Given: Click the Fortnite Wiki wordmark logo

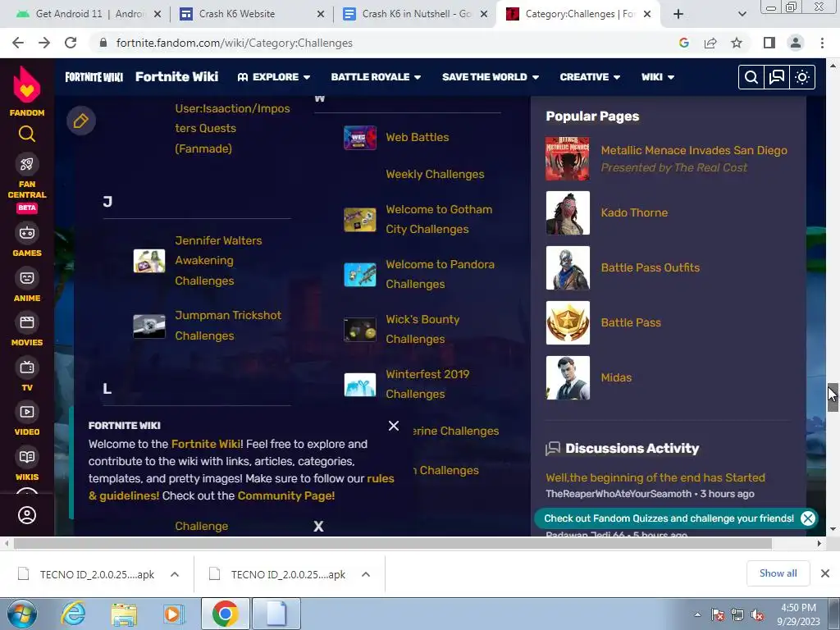Looking at the screenshot, I should coord(94,77).
